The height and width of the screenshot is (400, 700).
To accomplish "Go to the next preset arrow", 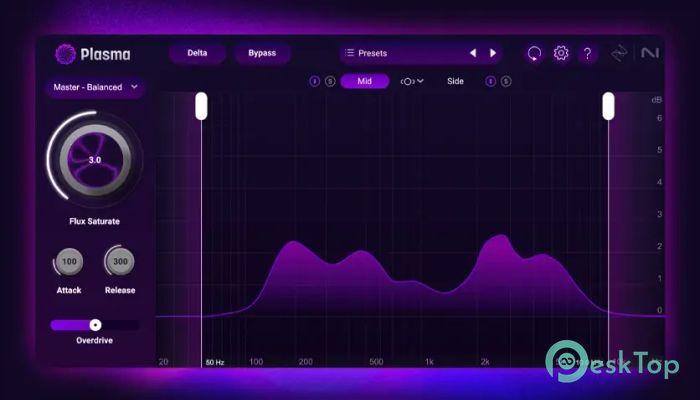I will click(493, 53).
